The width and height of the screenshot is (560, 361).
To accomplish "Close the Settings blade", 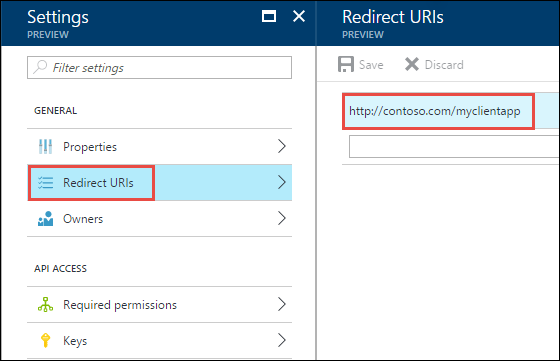I will (299, 16).
